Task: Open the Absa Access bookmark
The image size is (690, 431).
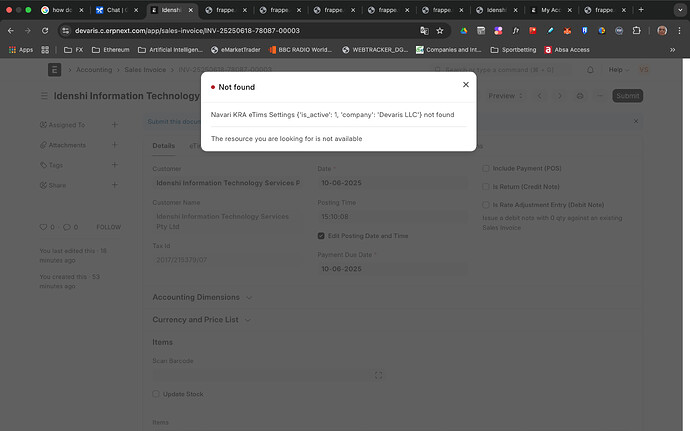Action: [567, 50]
